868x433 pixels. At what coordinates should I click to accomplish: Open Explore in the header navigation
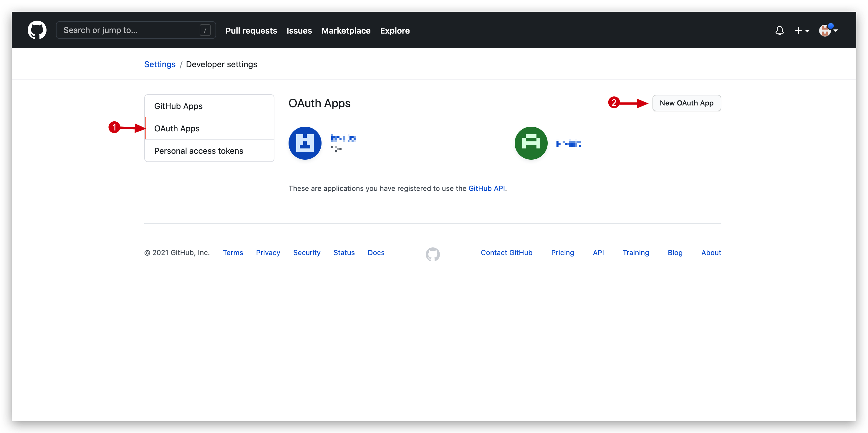[395, 30]
